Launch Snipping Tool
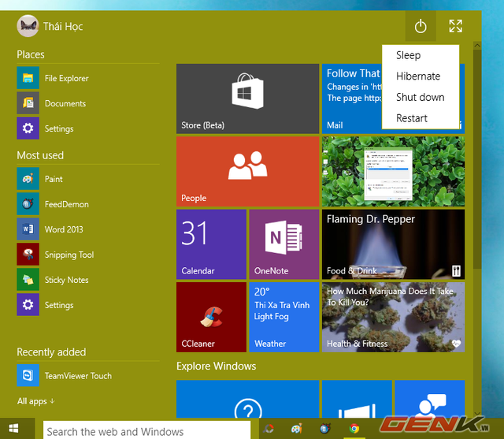The width and height of the screenshot is (504, 439). (87, 255)
